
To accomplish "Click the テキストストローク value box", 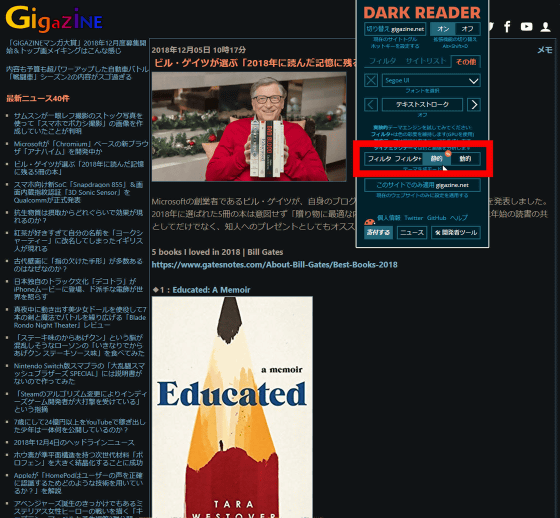I will [422, 105].
